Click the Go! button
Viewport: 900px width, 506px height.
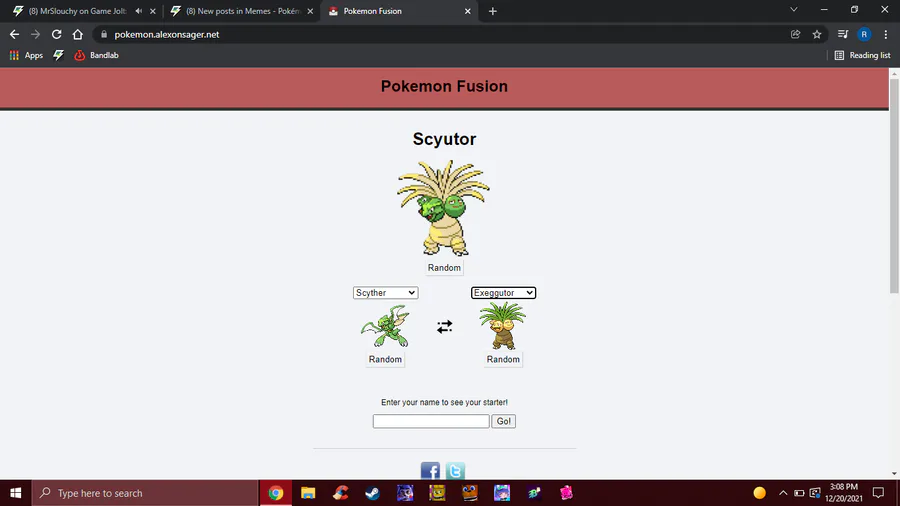click(503, 421)
